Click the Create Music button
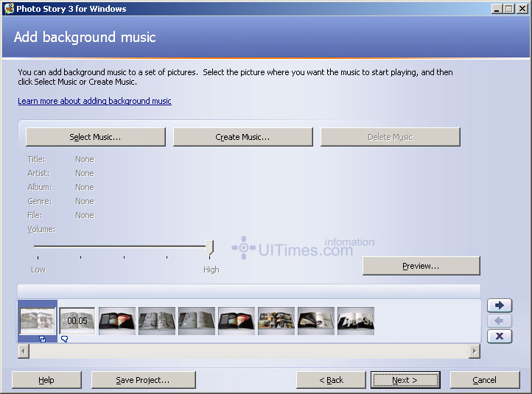 click(x=242, y=137)
